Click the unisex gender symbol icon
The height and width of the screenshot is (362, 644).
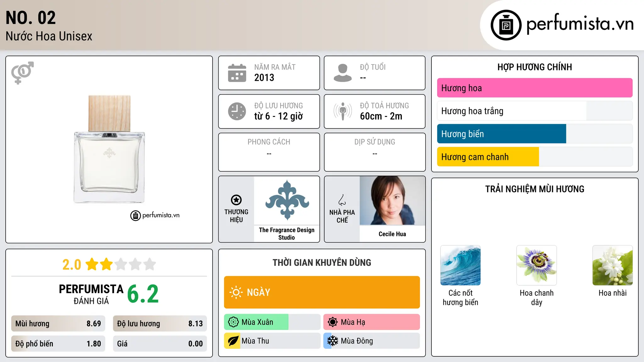tap(22, 73)
